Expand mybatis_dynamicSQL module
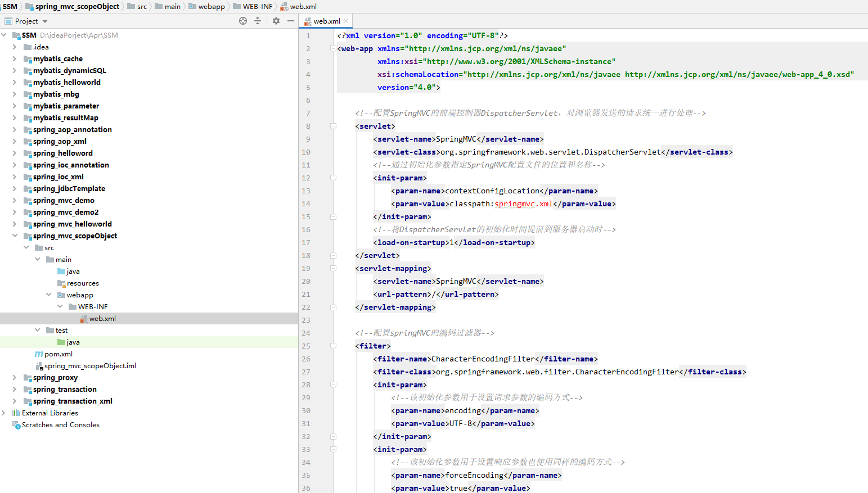Image resolution: width=868 pixels, height=493 pixels. (15, 70)
